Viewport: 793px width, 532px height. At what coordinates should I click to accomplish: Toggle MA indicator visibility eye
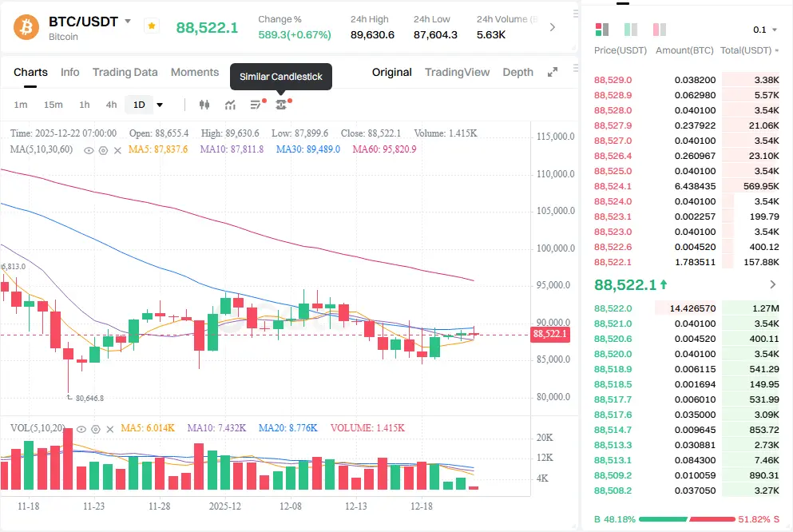click(x=89, y=150)
